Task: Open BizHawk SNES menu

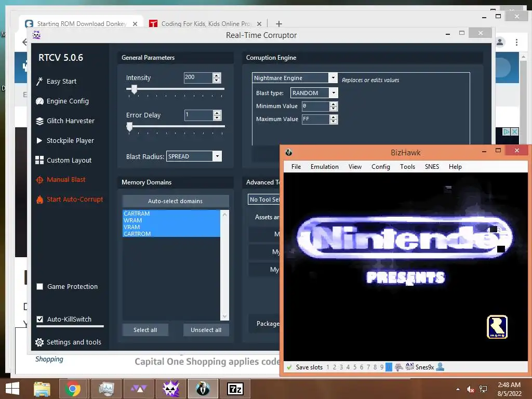Action: (432, 167)
